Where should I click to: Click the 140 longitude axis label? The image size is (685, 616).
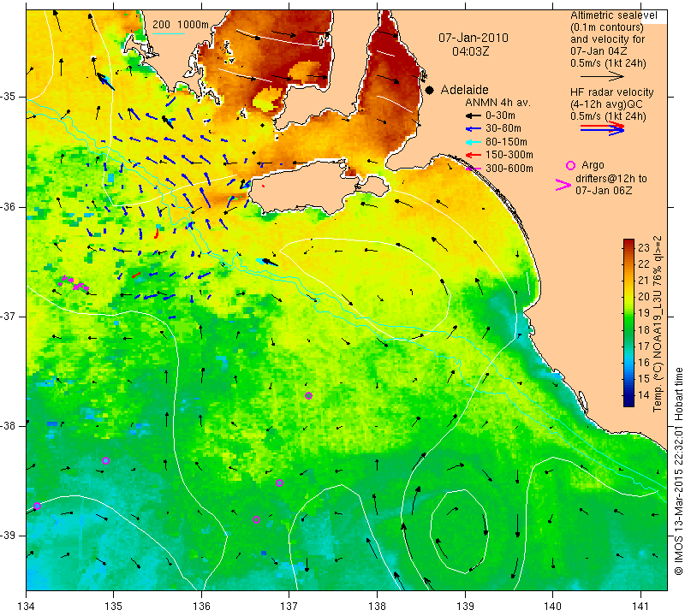(552, 606)
